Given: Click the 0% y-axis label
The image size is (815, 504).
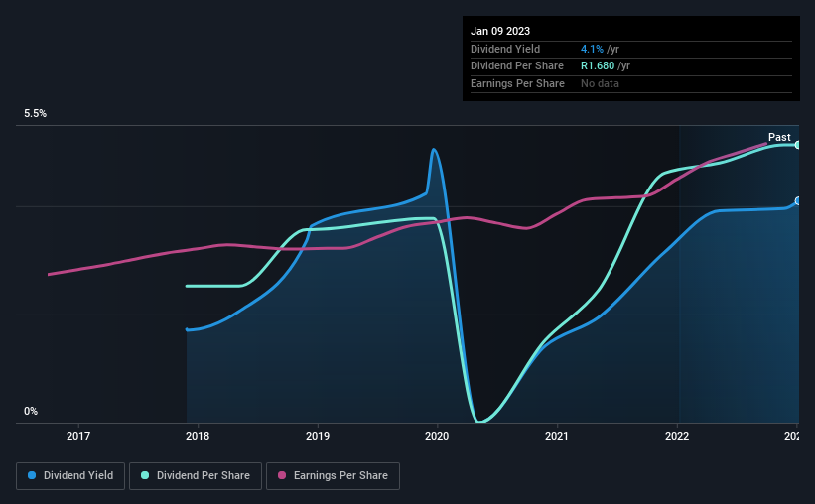Looking at the screenshot, I should pyautogui.click(x=31, y=411).
